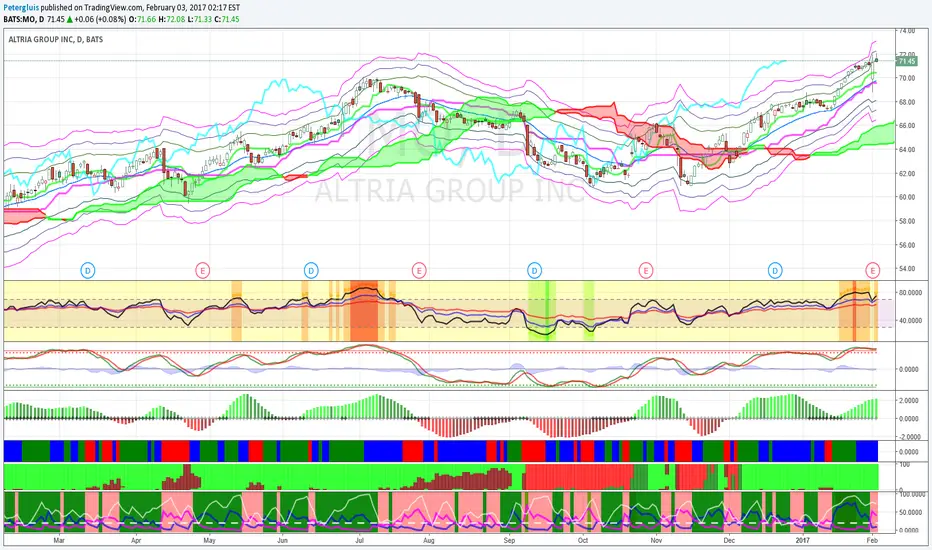
Task: Click the 70.00 price axis label
Action: (x=907, y=78)
